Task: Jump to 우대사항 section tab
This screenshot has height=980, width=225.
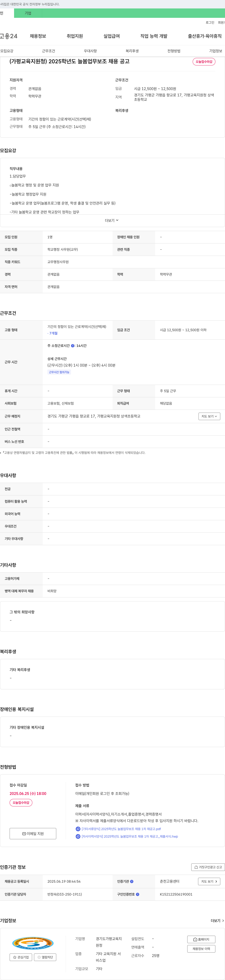Action: [90, 51]
